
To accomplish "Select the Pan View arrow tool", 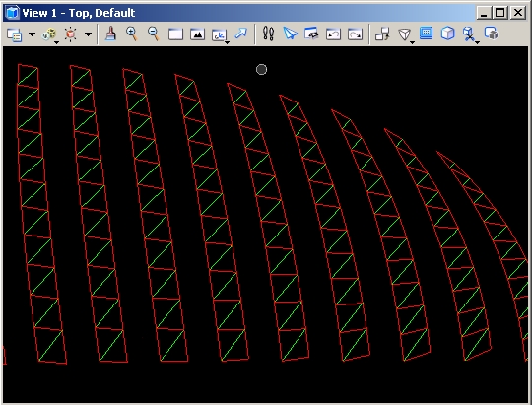I will click(x=241, y=34).
